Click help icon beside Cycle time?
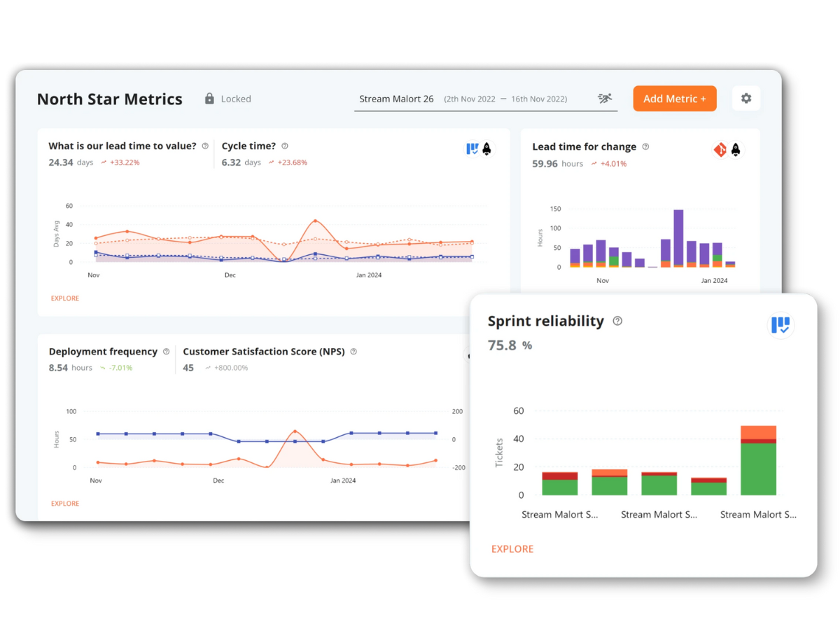This screenshot has width=840, height=643. [x=285, y=146]
